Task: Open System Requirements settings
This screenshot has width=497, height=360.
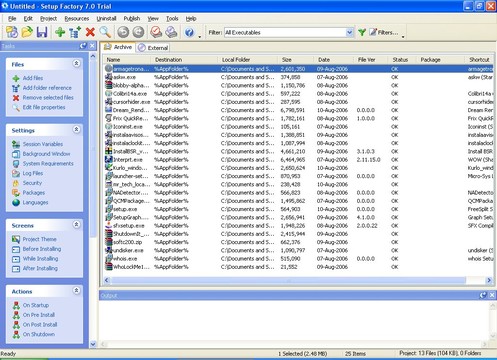Action: coord(48,163)
